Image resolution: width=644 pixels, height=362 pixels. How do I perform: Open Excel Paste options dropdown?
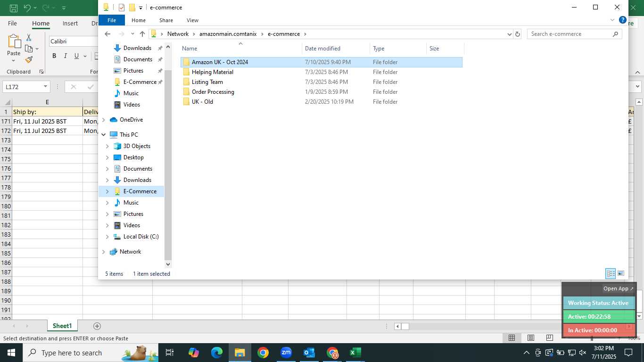(x=14, y=60)
